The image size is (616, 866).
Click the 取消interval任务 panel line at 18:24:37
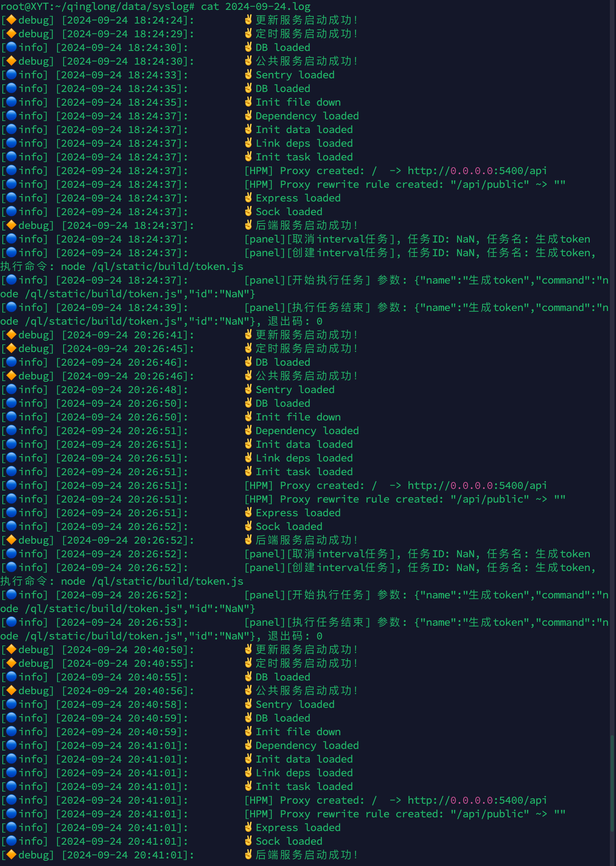point(417,239)
